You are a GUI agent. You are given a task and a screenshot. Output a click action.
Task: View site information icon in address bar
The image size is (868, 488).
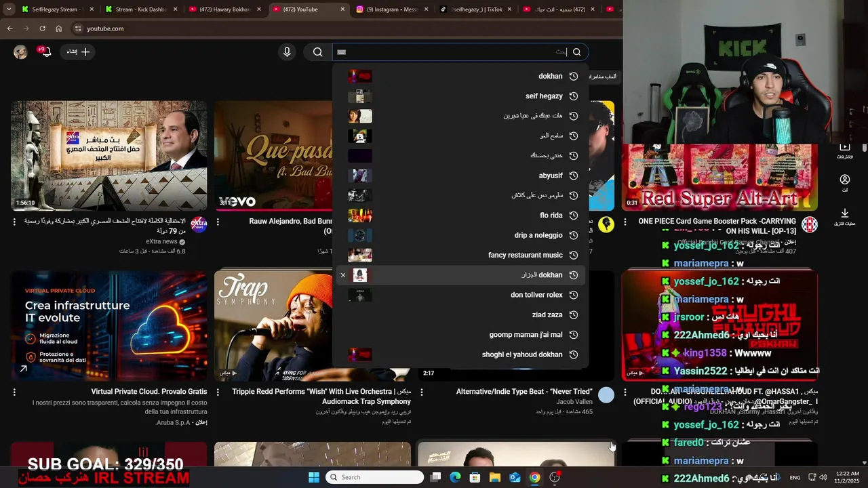click(78, 28)
